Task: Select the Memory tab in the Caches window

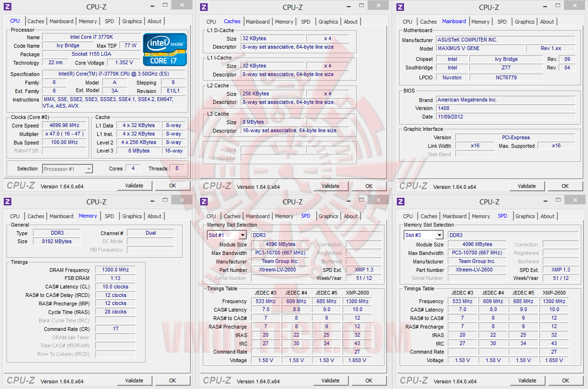Action: click(284, 22)
